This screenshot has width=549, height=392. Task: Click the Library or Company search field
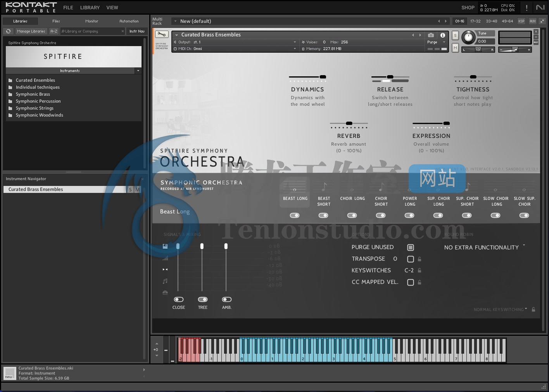pyautogui.click(x=92, y=31)
